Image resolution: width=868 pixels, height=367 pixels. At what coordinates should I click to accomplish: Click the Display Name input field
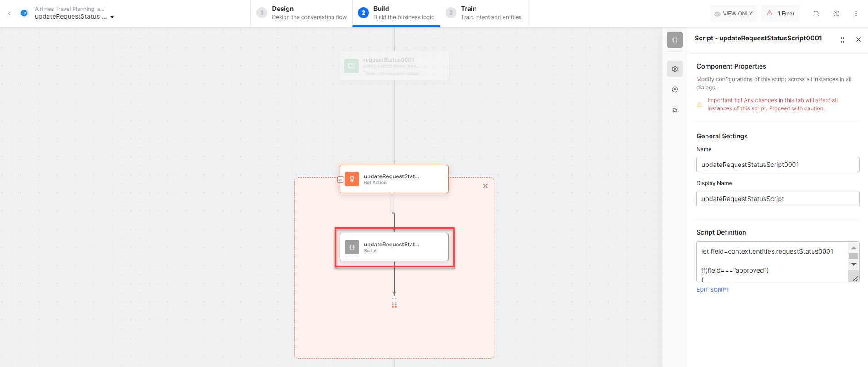point(777,199)
